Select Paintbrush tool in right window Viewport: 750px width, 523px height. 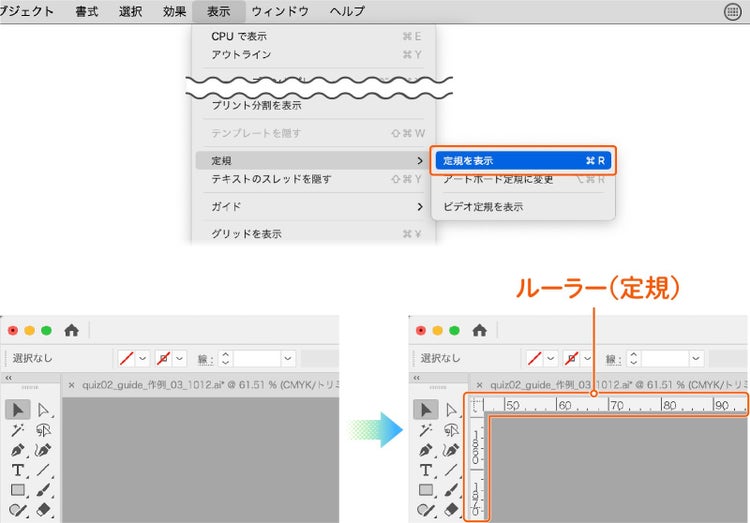[x=451, y=490]
